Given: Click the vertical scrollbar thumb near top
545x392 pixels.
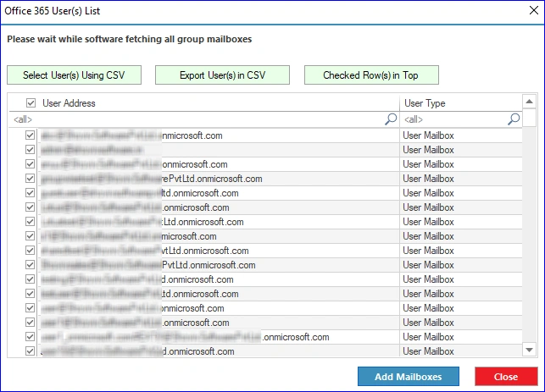Looking at the screenshot, I should coord(530,118).
